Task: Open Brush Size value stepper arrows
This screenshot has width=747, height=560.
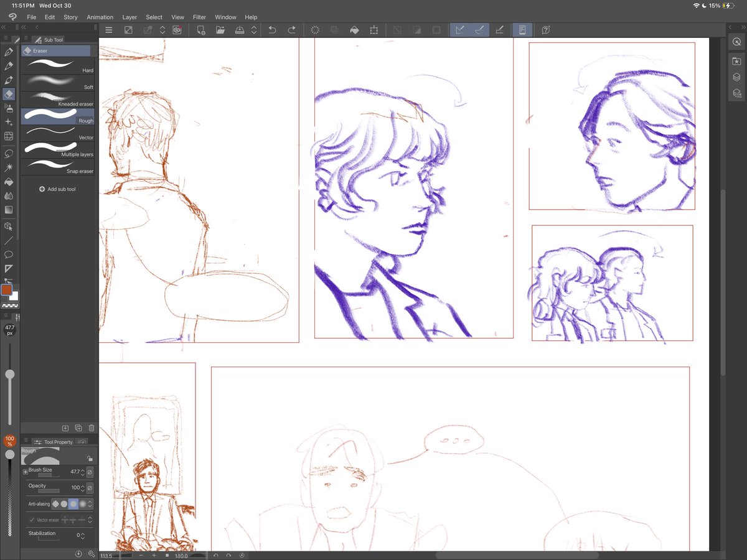Action: coord(82,472)
